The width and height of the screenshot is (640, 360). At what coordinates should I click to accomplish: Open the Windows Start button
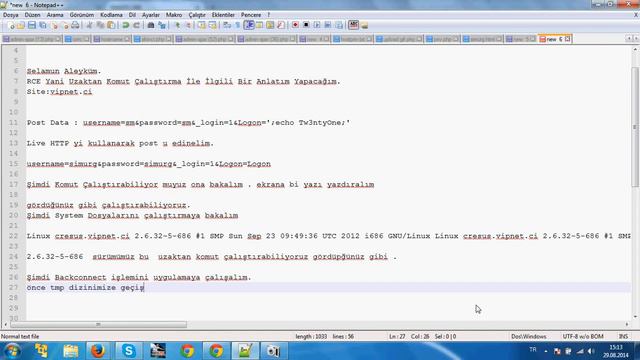pos(12,351)
